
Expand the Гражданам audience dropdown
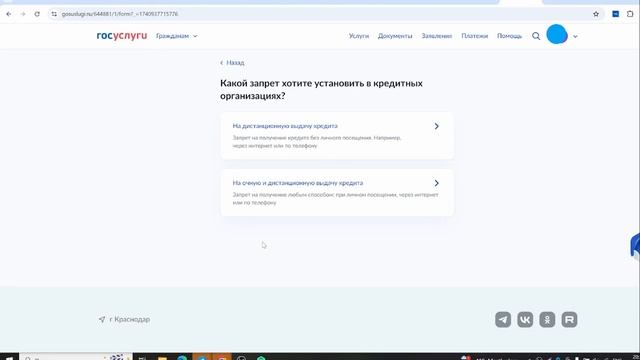click(176, 36)
